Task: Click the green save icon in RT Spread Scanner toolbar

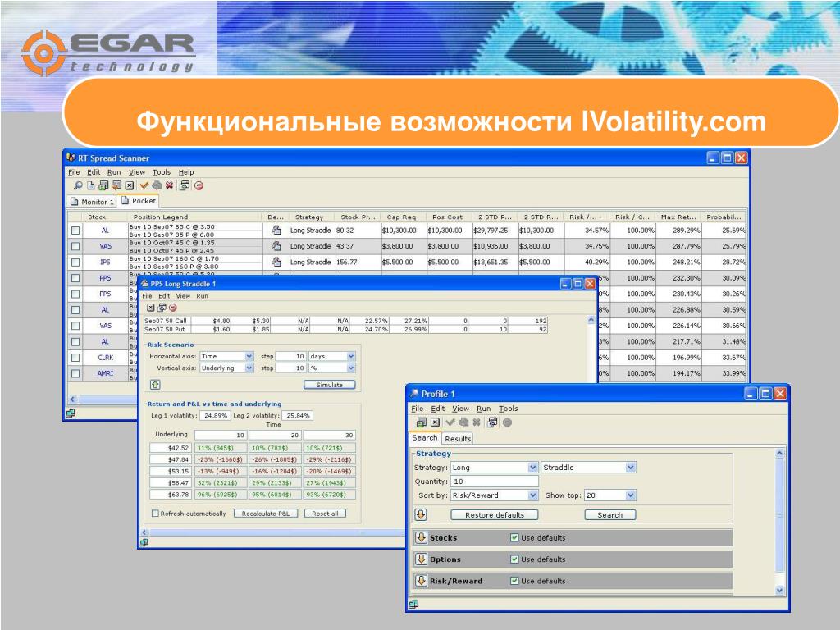Action: tap(103, 185)
